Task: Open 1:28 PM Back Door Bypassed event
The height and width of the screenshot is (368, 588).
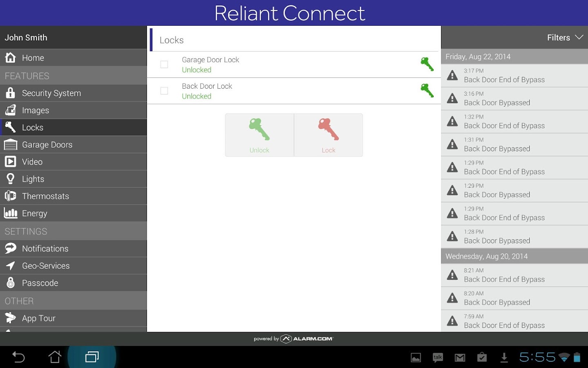Action: [514, 236]
